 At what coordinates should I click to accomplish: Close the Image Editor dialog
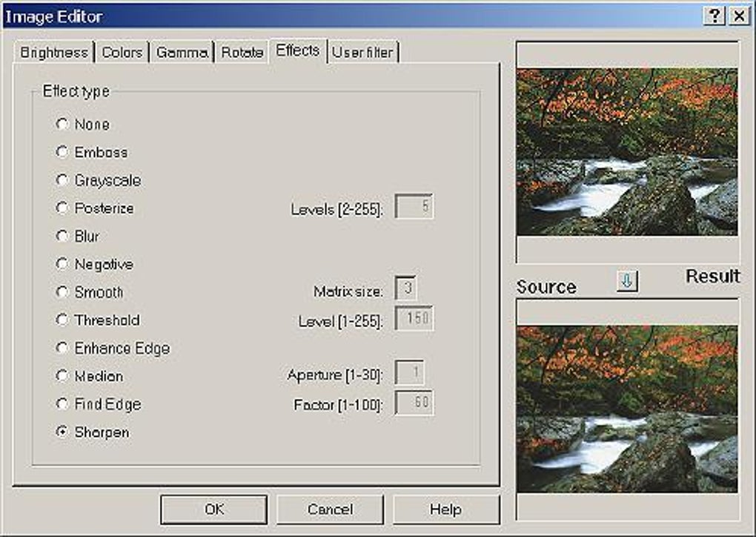coord(739,16)
